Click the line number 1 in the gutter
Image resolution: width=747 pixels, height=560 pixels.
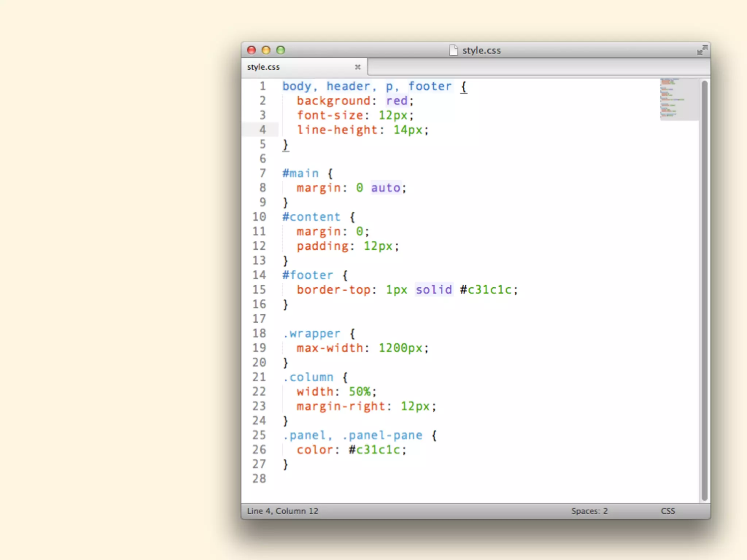click(263, 86)
